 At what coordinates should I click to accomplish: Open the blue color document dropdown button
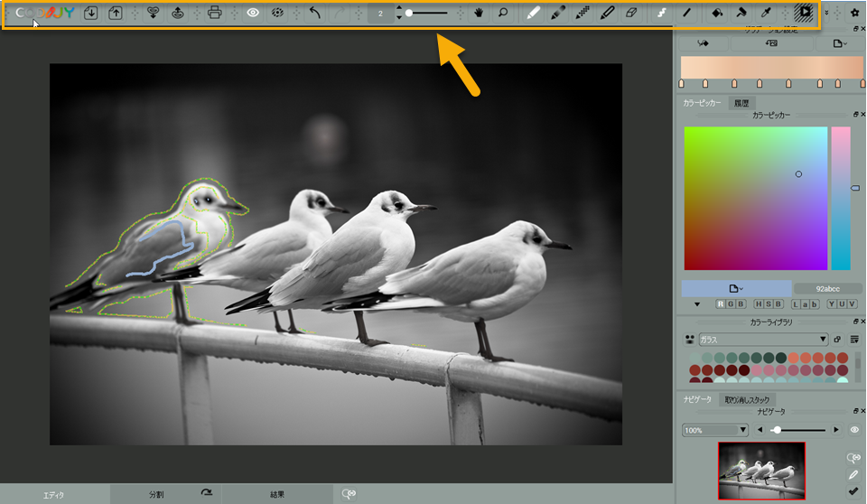pyautogui.click(x=736, y=288)
